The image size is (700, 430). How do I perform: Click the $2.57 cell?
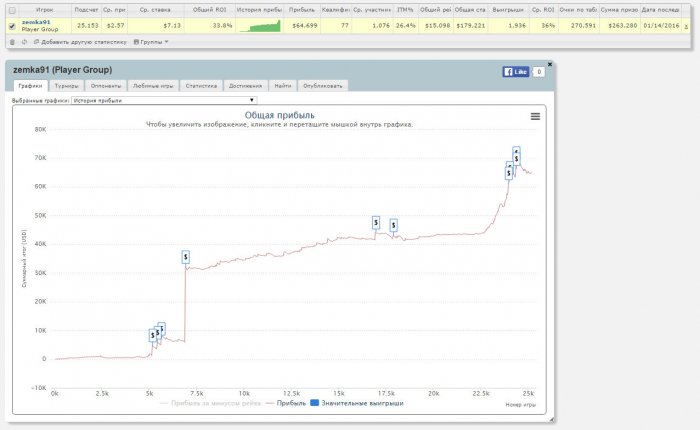[116, 26]
